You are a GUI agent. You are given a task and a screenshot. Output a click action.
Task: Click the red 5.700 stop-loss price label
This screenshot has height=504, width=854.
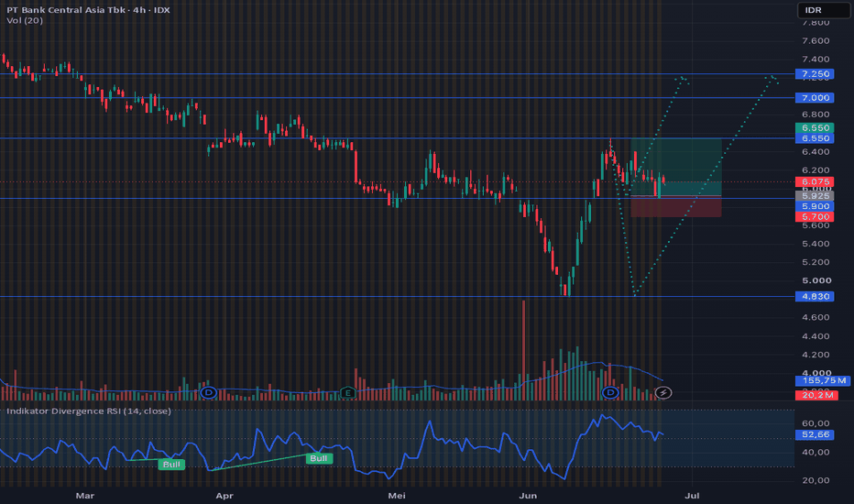[x=815, y=217]
